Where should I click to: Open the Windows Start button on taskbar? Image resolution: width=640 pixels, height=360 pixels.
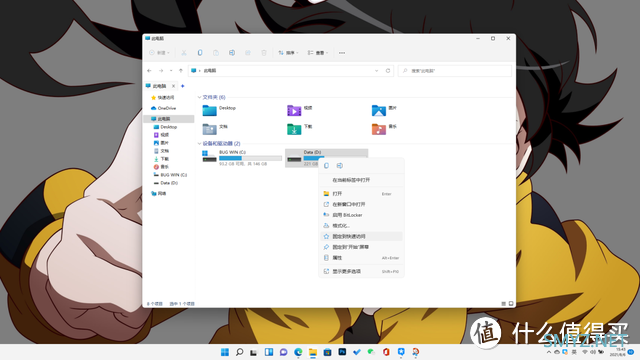tap(225, 352)
